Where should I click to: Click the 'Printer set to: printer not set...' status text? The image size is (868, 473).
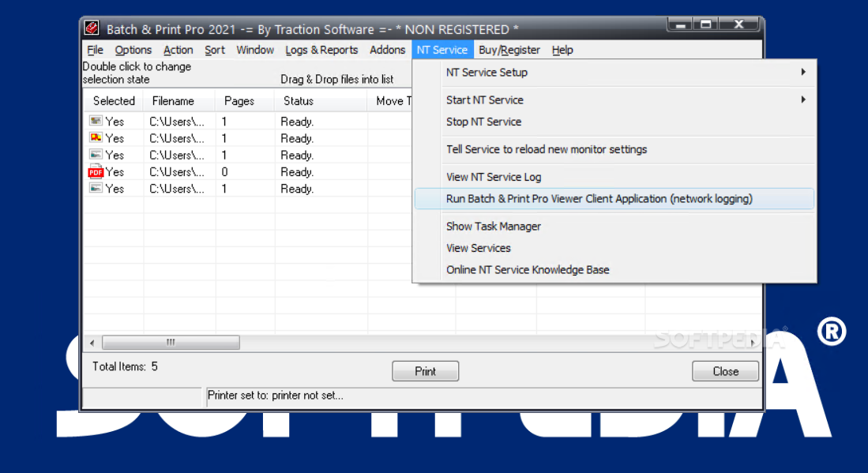click(275, 396)
